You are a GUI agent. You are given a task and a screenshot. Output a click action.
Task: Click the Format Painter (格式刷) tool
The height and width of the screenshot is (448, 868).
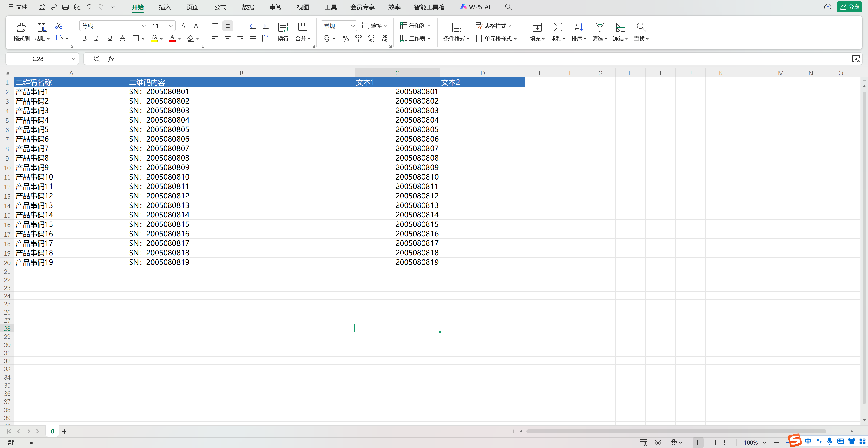21,32
